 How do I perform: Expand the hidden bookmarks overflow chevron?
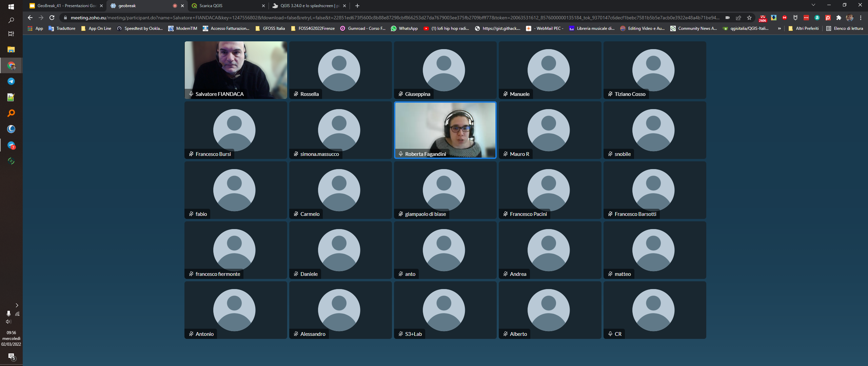pos(779,28)
